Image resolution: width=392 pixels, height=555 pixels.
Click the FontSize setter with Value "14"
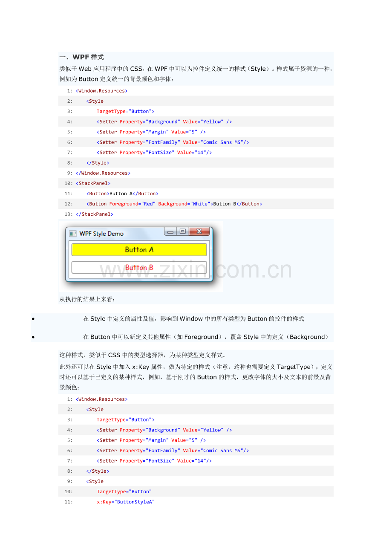coord(153,152)
